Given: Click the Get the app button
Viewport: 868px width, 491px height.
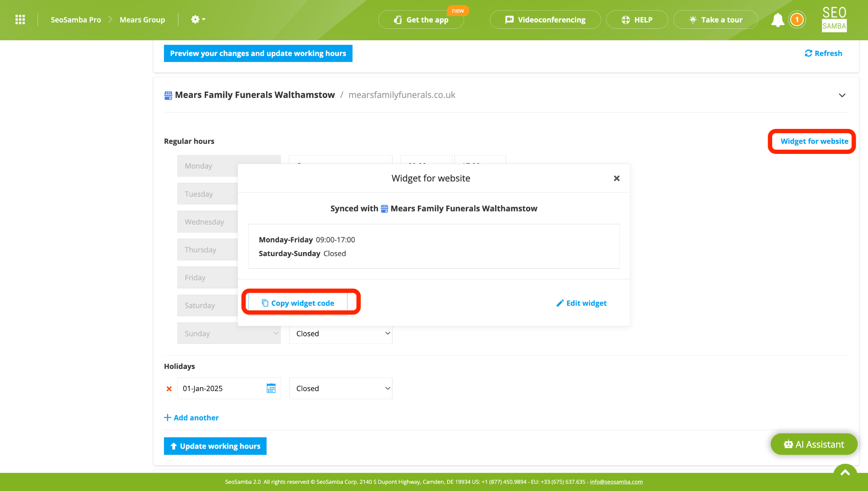Looking at the screenshot, I should pos(421,20).
